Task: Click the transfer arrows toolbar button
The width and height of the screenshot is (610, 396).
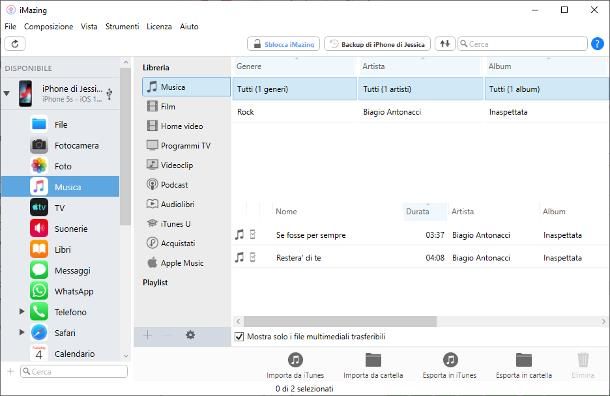Action: pyautogui.click(x=445, y=44)
